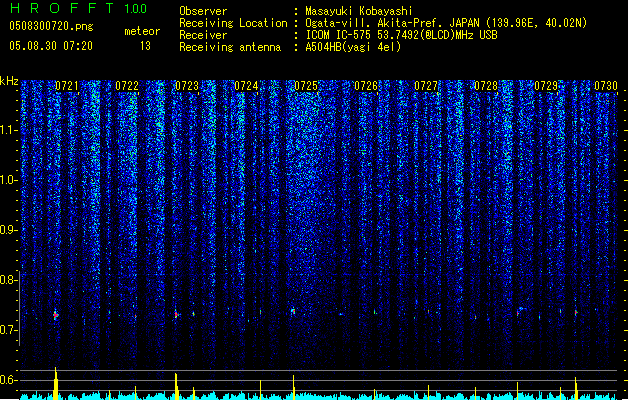Click the yellow power peak before 0723
The height and width of the screenshot is (400, 629).
[176, 386]
